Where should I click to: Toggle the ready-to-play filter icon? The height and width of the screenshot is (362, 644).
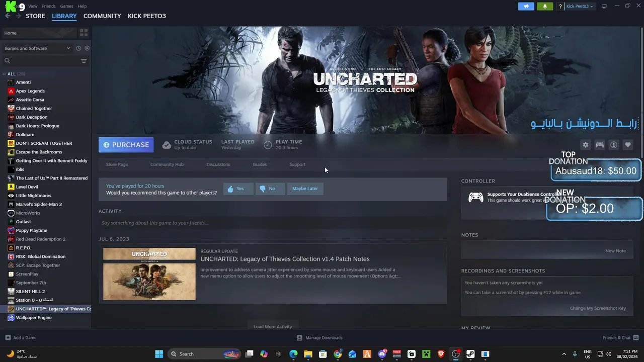coord(87,48)
